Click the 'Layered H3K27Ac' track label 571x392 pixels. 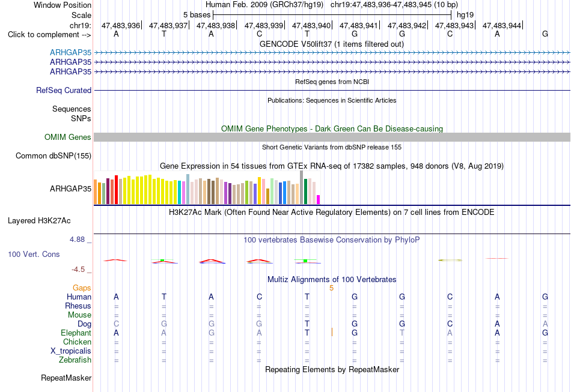click(x=39, y=221)
